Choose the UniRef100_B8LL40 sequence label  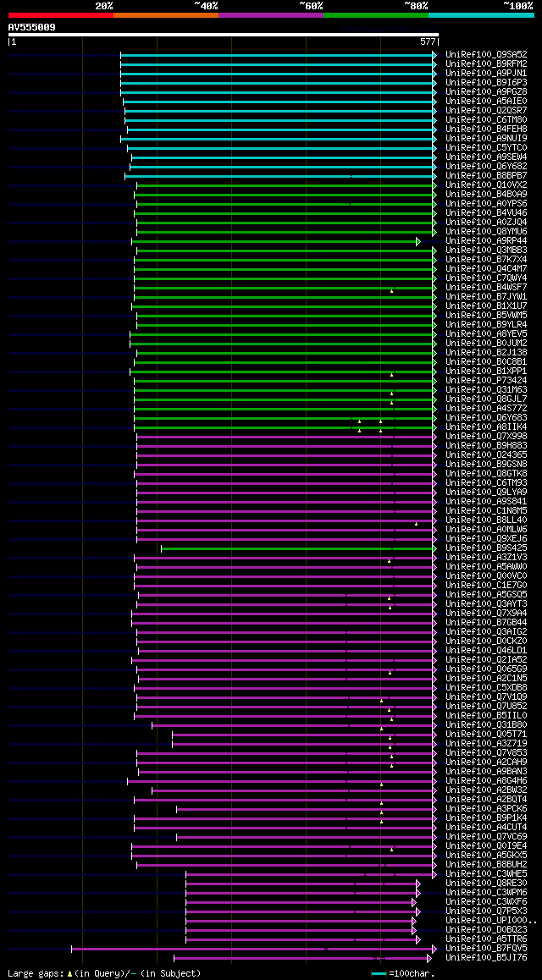[x=486, y=520]
